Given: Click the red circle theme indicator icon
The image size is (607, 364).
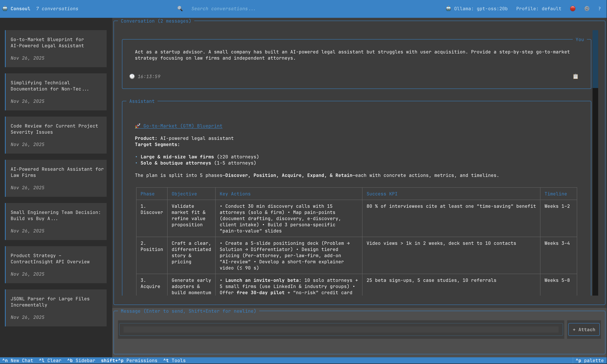Looking at the screenshot, I should tap(573, 9).
